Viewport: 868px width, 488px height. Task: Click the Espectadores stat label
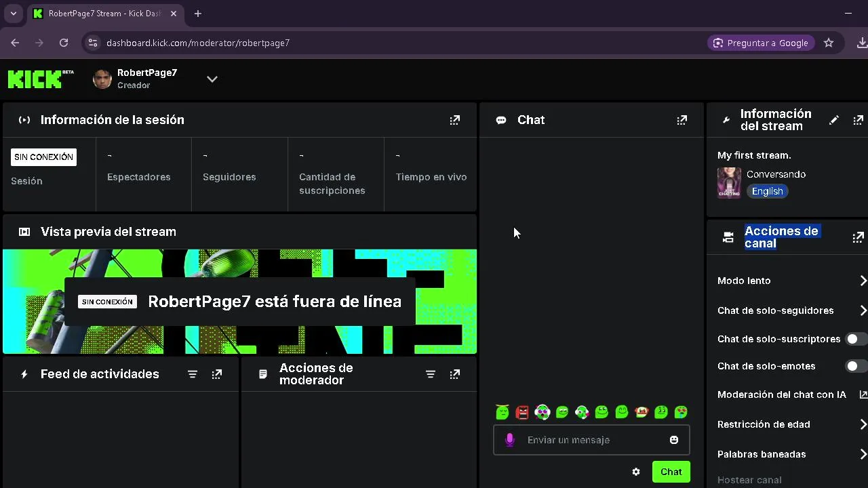pyautogui.click(x=139, y=177)
